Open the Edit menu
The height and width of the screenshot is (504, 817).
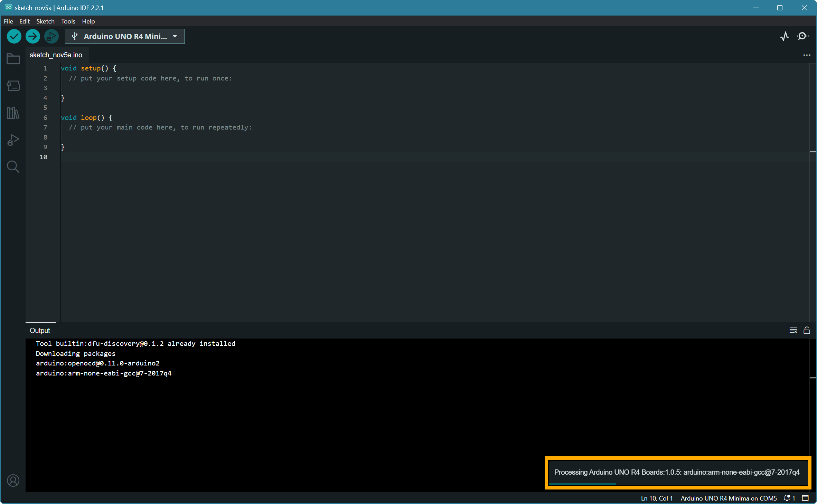tap(24, 21)
